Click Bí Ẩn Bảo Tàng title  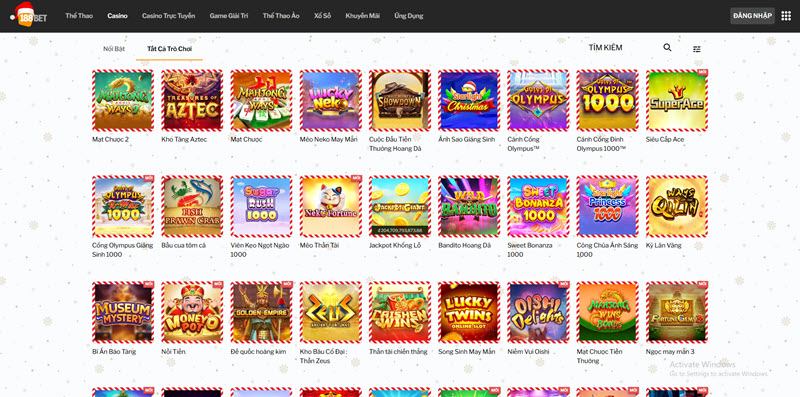coord(114,352)
